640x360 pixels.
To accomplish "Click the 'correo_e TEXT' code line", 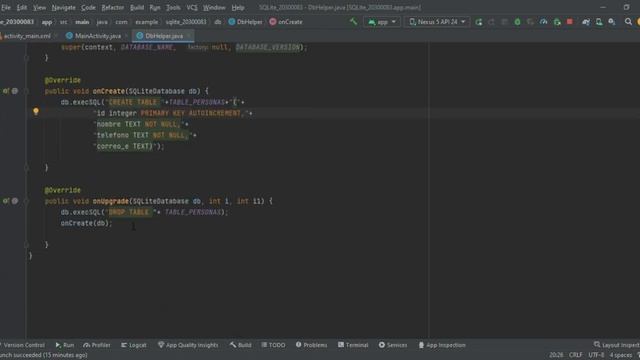I will (x=129, y=146).
